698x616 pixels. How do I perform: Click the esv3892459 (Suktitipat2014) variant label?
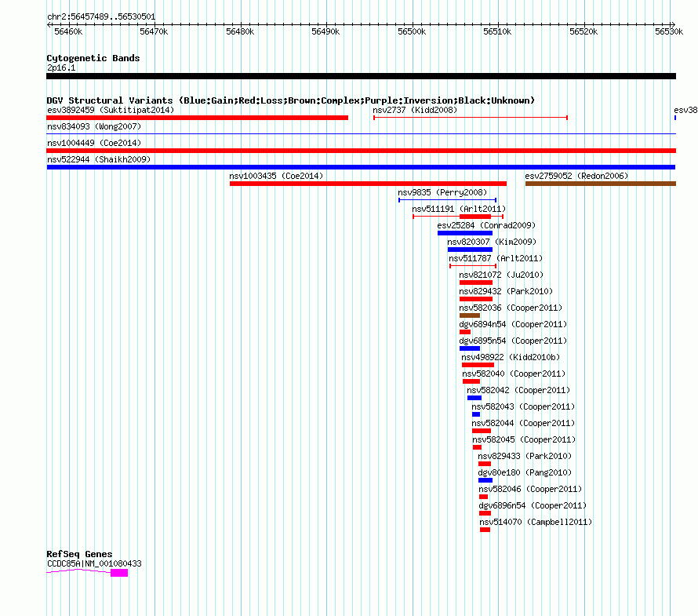(111, 110)
